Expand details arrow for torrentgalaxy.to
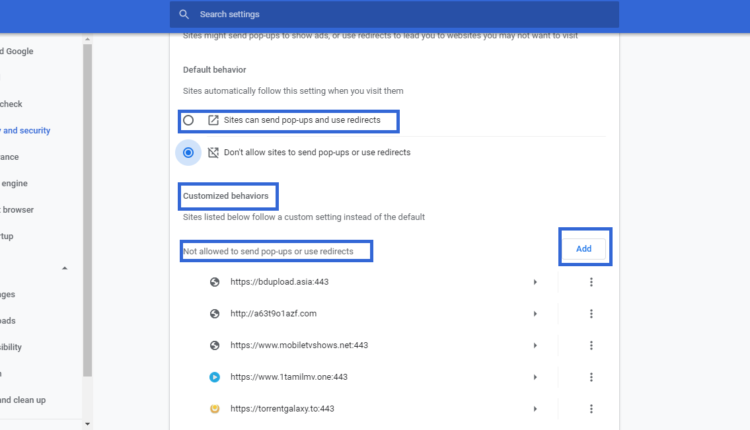The width and height of the screenshot is (750, 430). [535, 409]
